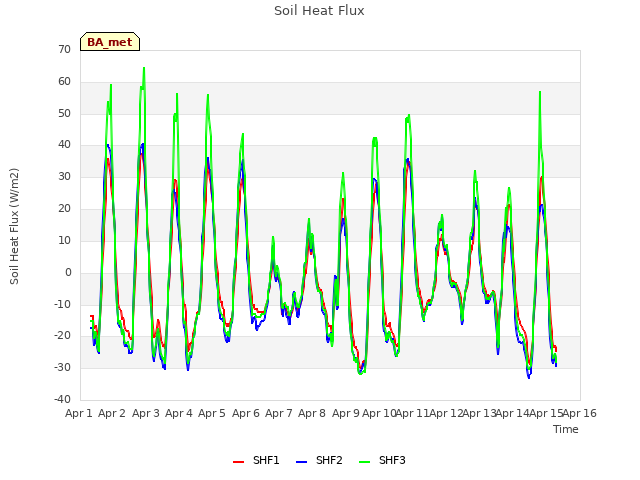Click the 30 y-axis tick label
This screenshot has height=480, width=640.
tap(64, 177)
